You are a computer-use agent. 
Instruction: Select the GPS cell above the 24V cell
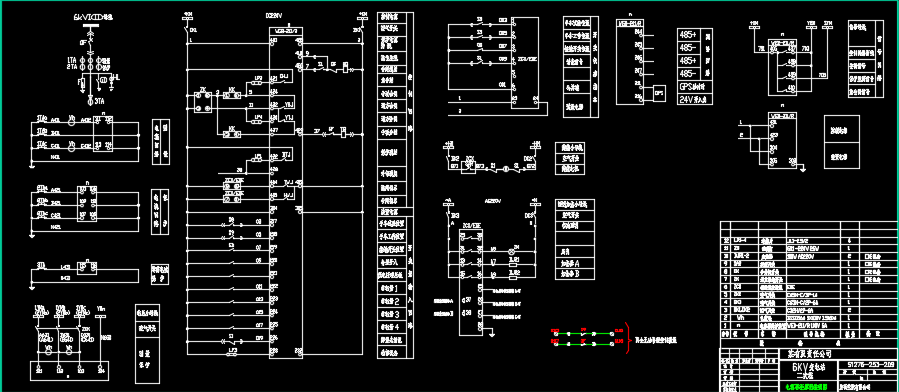(x=695, y=87)
